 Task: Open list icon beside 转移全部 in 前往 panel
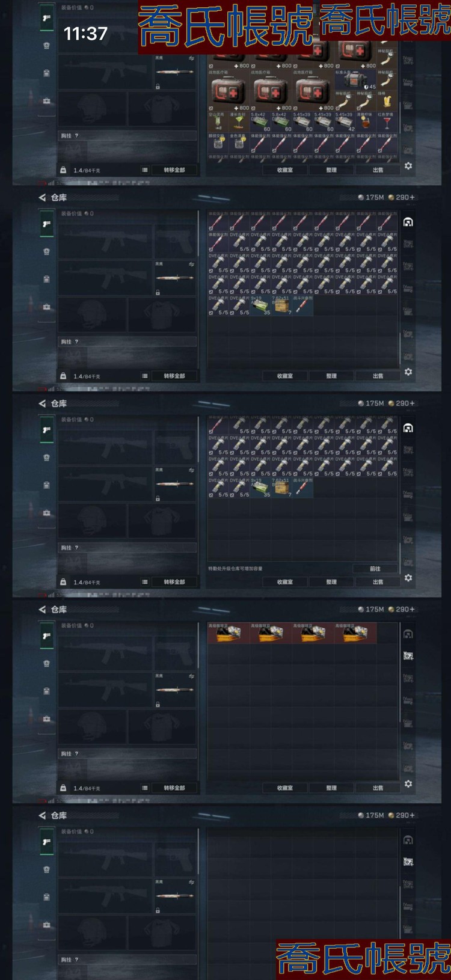145,582
